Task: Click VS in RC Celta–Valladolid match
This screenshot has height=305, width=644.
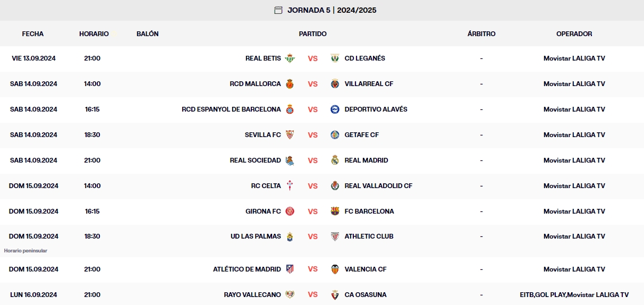Action: coord(312,186)
